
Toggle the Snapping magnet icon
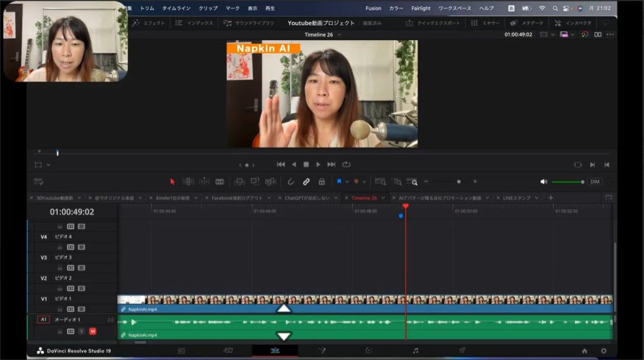coord(291,182)
